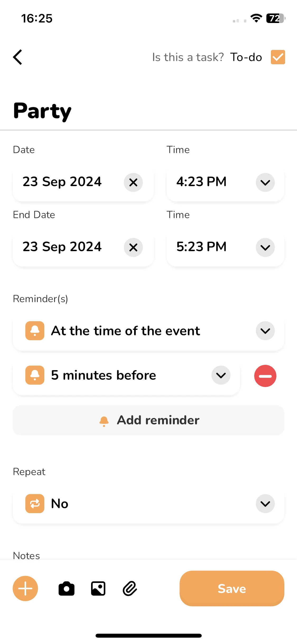Tap the back arrow icon
The width and height of the screenshot is (297, 644).
pos(17,57)
